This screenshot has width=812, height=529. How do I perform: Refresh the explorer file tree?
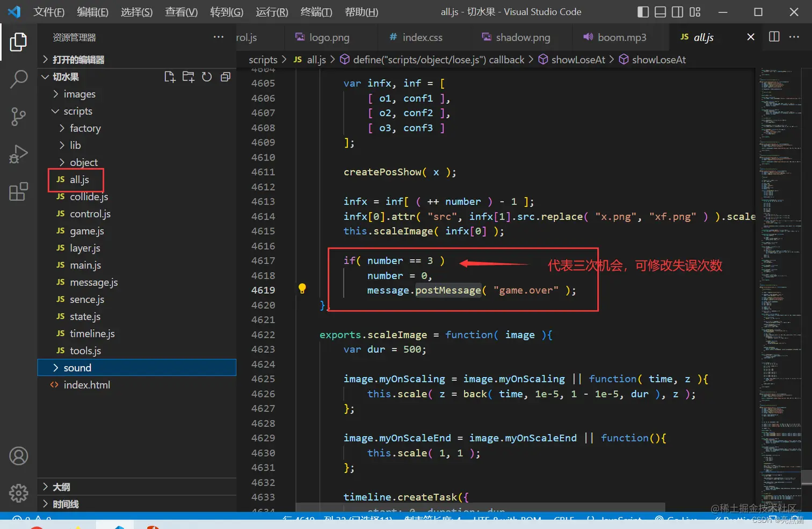(207, 77)
